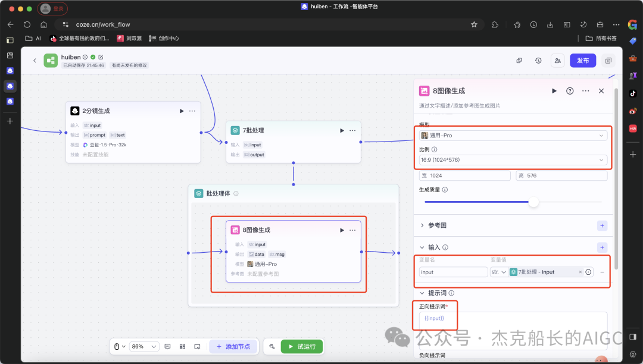Remove the 7批处理 - input reference tag
The image size is (643, 364).
[580, 272]
